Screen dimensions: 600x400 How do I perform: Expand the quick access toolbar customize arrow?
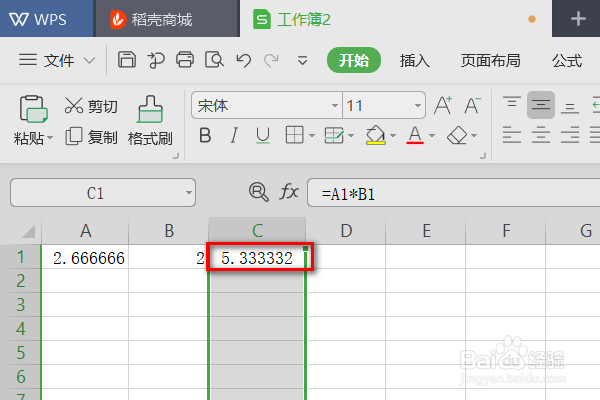[x=302, y=60]
